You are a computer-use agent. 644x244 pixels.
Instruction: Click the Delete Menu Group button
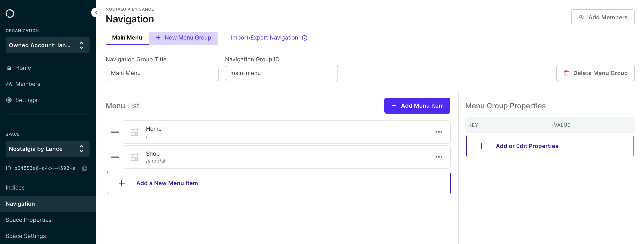(x=595, y=73)
